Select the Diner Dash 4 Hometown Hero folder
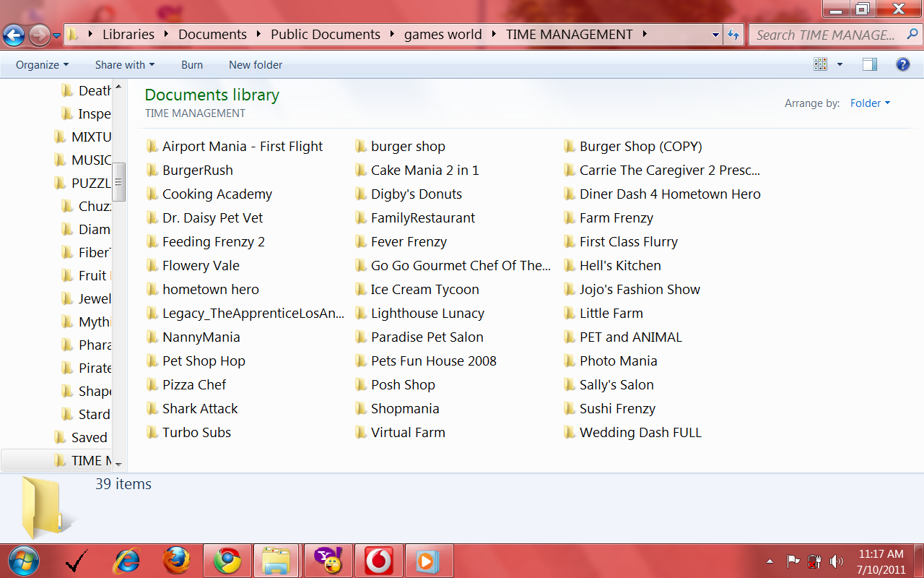The width and height of the screenshot is (924, 578). [x=662, y=194]
